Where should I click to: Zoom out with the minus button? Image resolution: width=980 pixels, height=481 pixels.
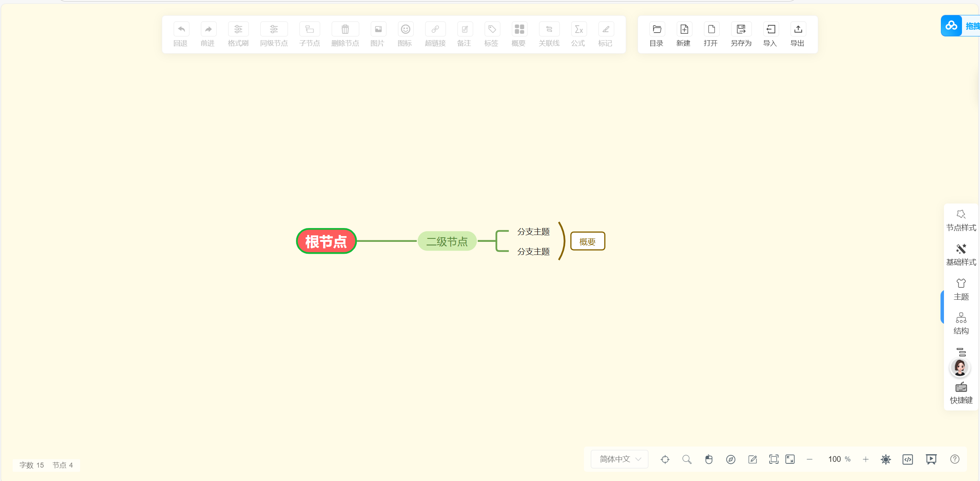pyautogui.click(x=809, y=459)
